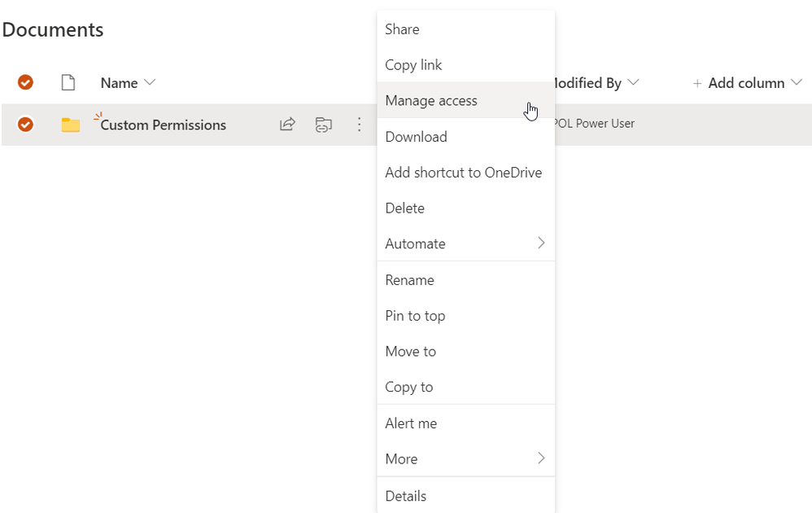The height and width of the screenshot is (513, 812).
Task: Deselect the Custom Permissions row checkbox
Action: (x=25, y=125)
